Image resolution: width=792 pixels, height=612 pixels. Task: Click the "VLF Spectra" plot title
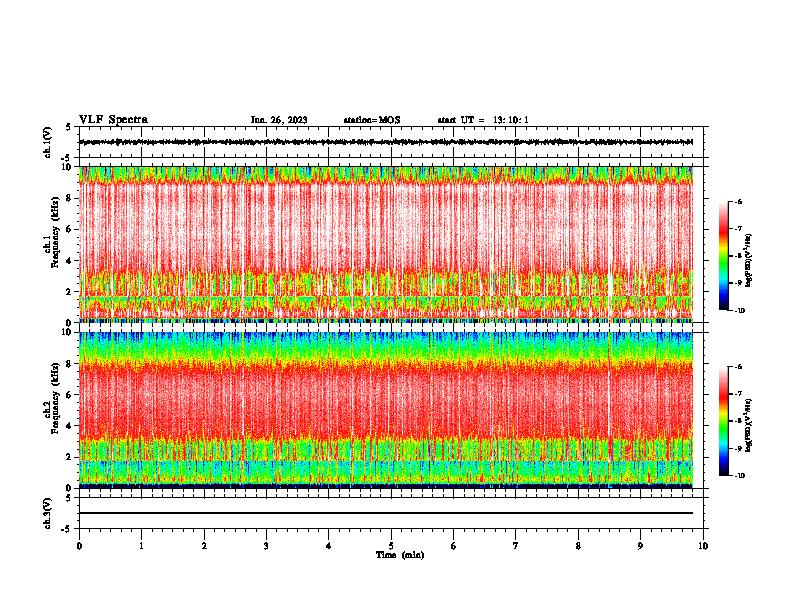pos(113,120)
